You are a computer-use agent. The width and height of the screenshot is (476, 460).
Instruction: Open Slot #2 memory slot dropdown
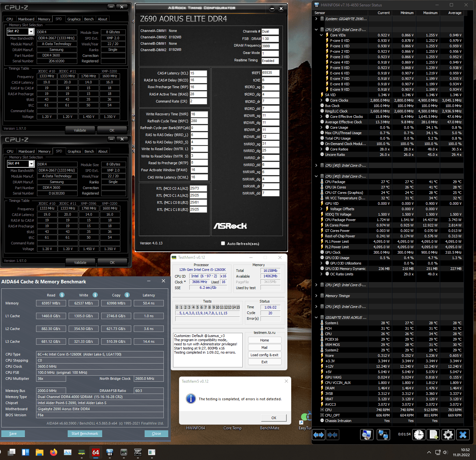[x=31, y=31]
